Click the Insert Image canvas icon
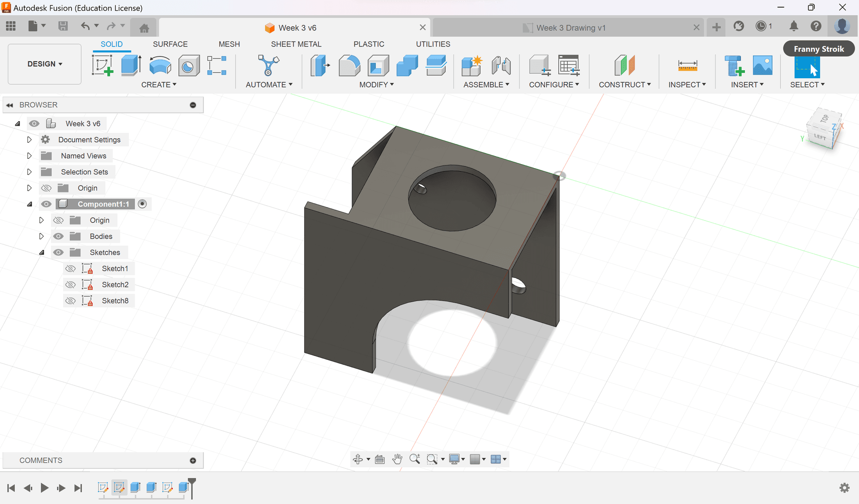 tap(763, 65)
